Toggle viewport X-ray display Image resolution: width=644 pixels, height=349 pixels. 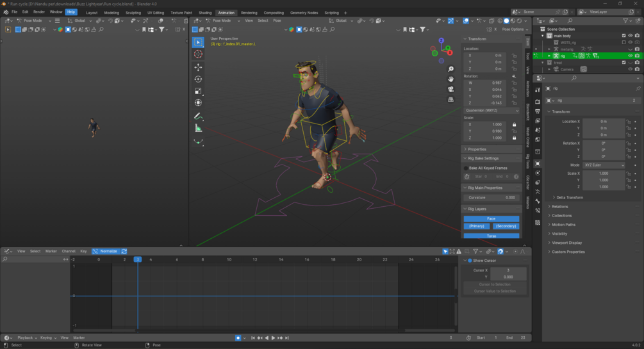click(x=491, y=20)
